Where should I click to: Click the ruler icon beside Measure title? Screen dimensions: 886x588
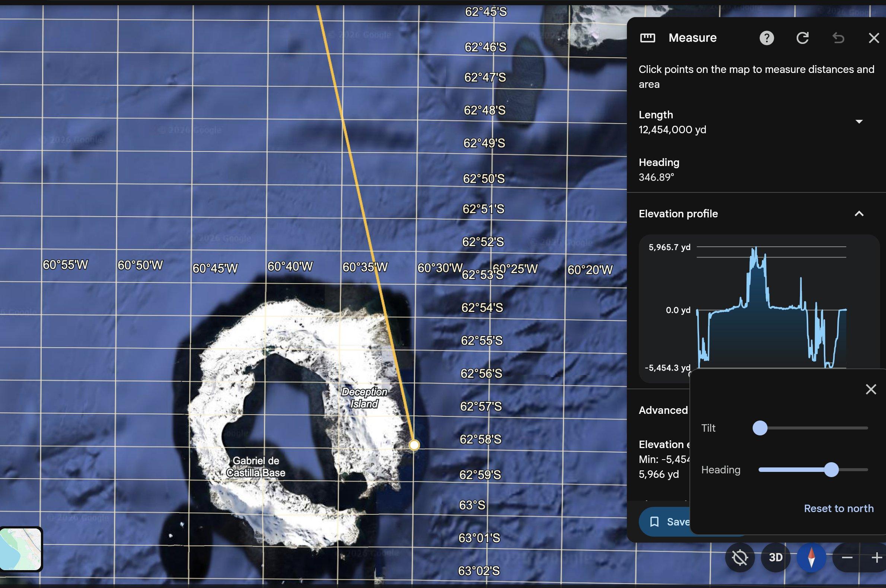(x=647, y=38)
